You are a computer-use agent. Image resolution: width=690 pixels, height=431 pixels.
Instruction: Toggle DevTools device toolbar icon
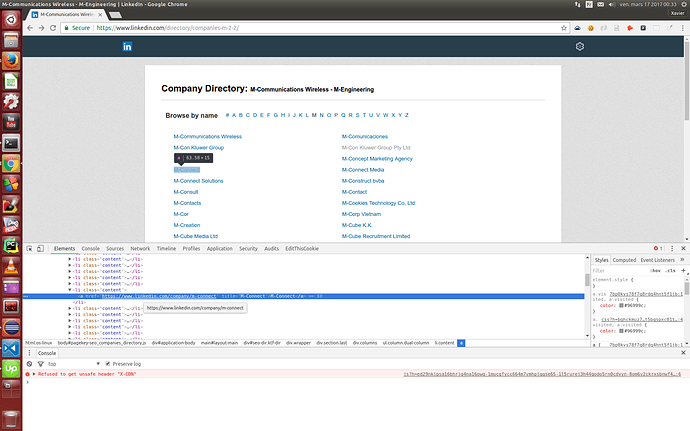40,248
